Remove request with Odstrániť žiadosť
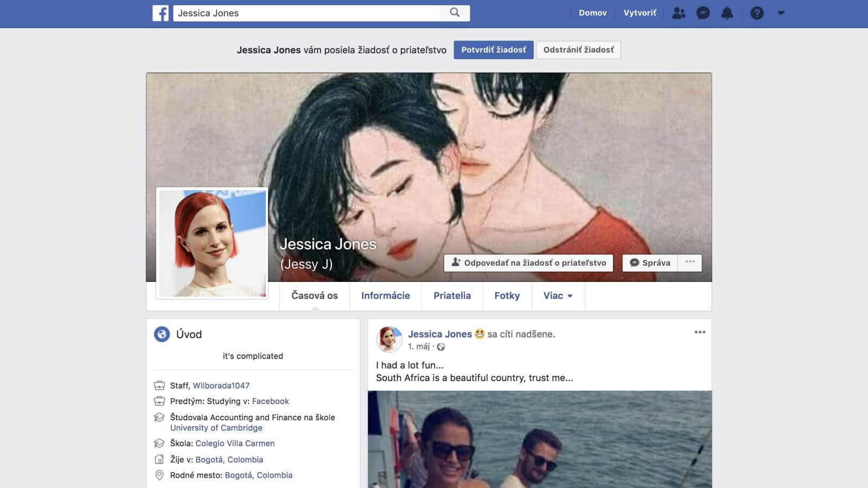This screenshot has width=868, height=488. click(578, 50)
